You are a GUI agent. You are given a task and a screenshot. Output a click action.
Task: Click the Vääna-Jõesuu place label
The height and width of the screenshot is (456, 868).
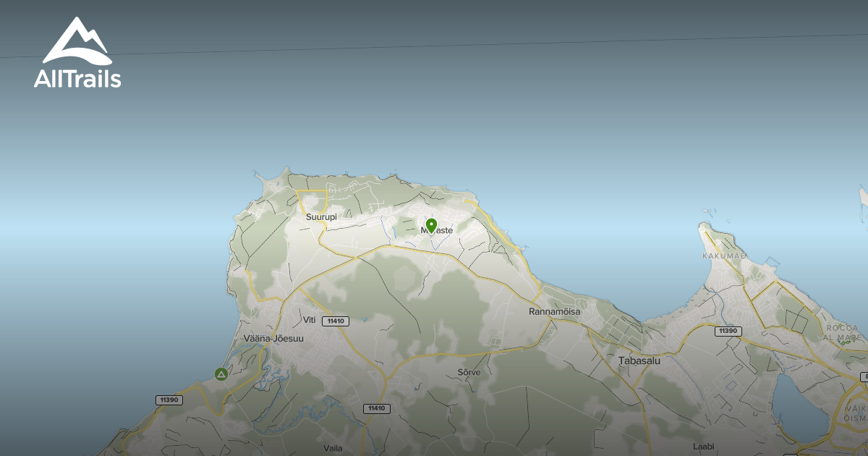tap(274, 338)
